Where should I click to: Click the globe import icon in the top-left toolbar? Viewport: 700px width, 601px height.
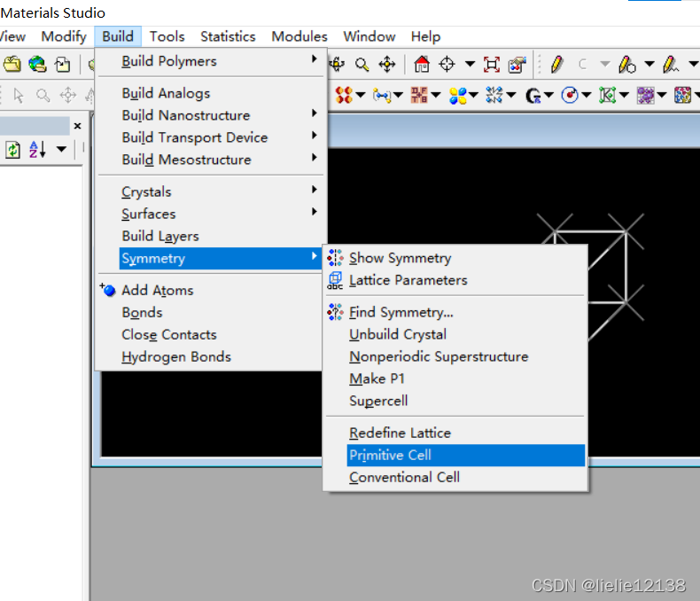pos(37,65)
